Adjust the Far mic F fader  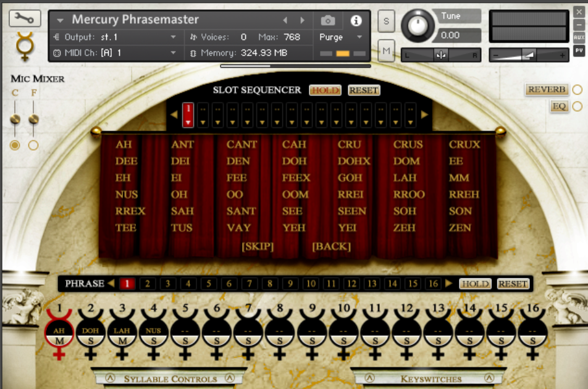(x=33, y=120)
